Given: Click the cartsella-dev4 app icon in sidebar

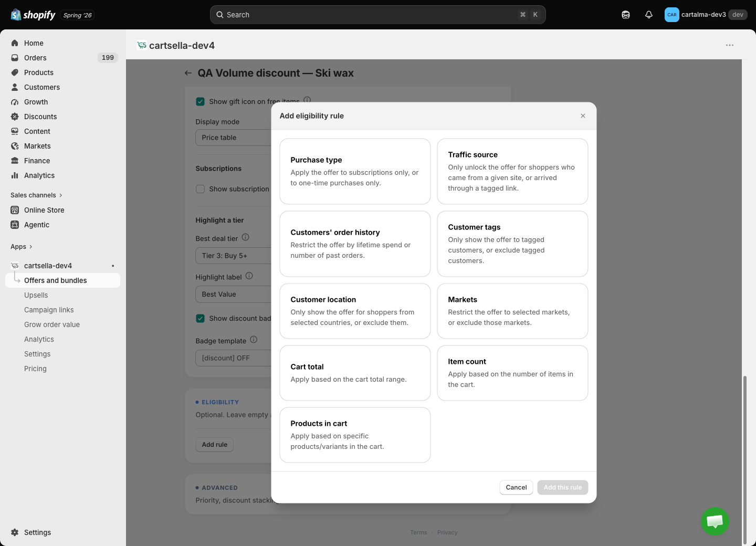Looking at the screenshot, I should [x=15, y=266].
